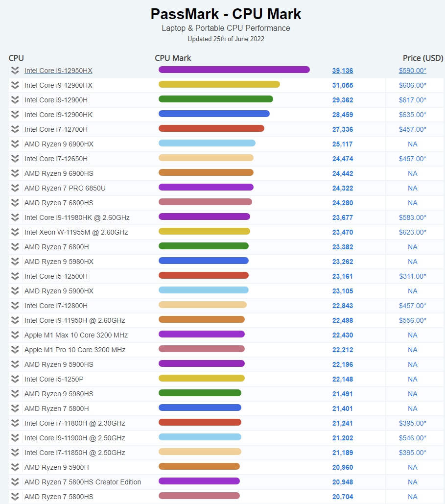Click the NA price for Ryzen 9 6900HX
Viewport: 445px width, 504px height.
click(413, 144)
